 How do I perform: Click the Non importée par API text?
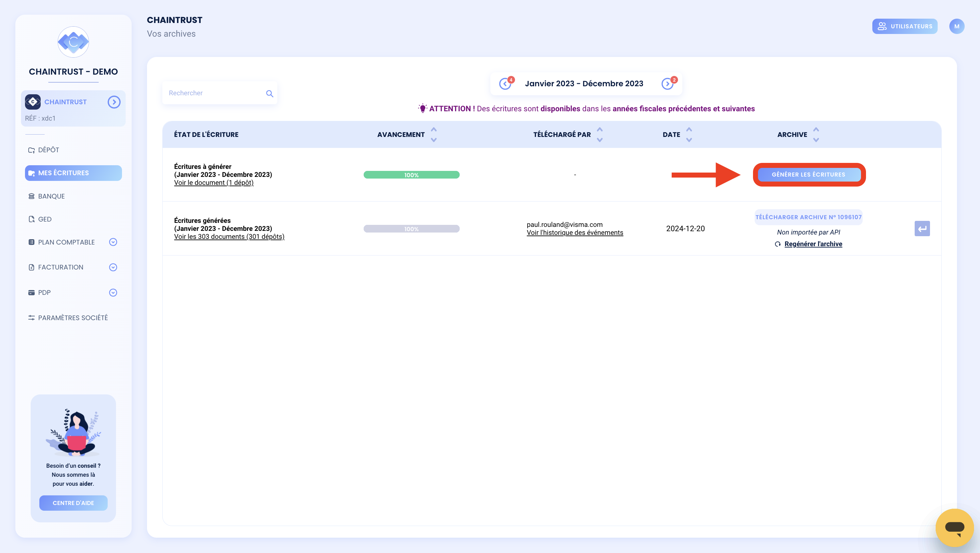pyautogui.click(x=808, y=233)
